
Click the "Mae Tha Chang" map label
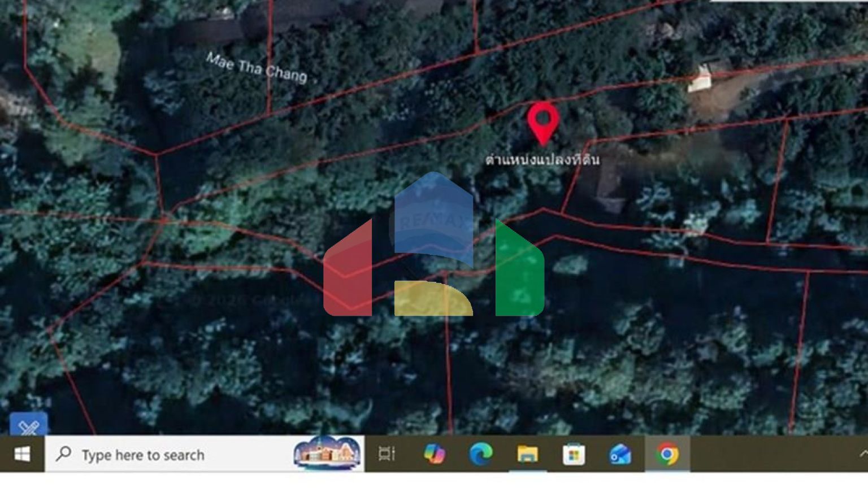click(256, 68)
